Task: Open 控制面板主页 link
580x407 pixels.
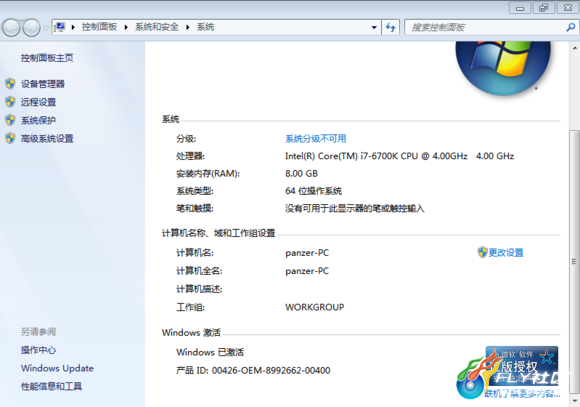Action: (x=47, y=58)
